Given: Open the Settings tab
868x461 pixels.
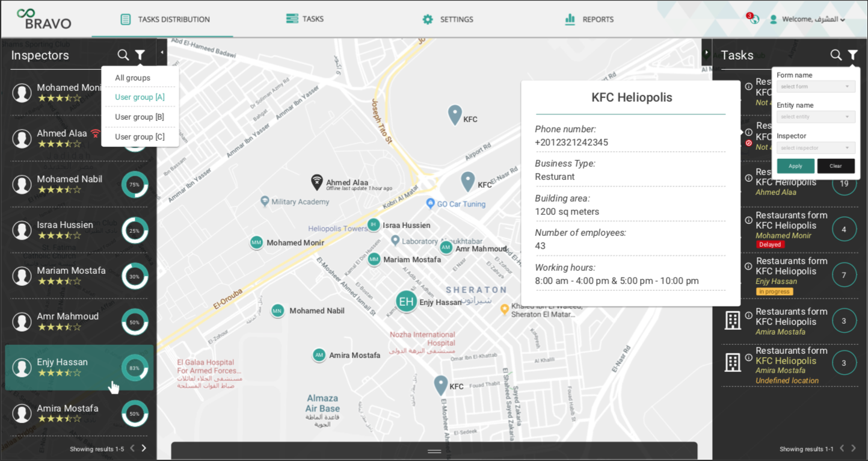Looking at the screenshot, I should coord(448,19).
